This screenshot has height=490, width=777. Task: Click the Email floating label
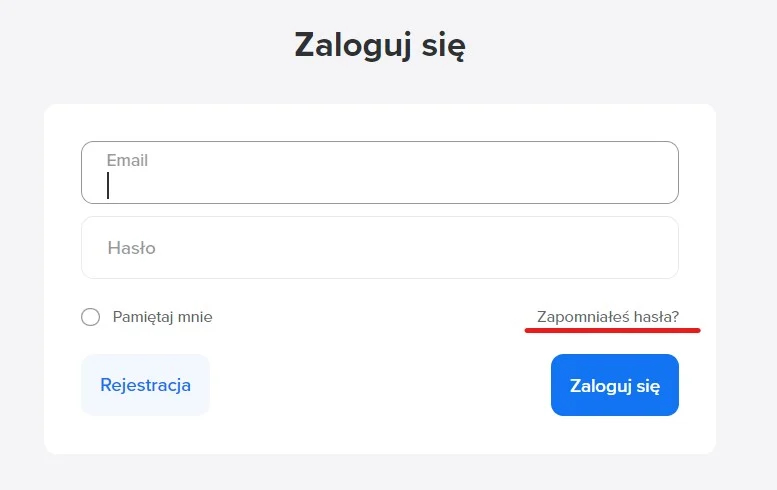(x=127, y=160)
